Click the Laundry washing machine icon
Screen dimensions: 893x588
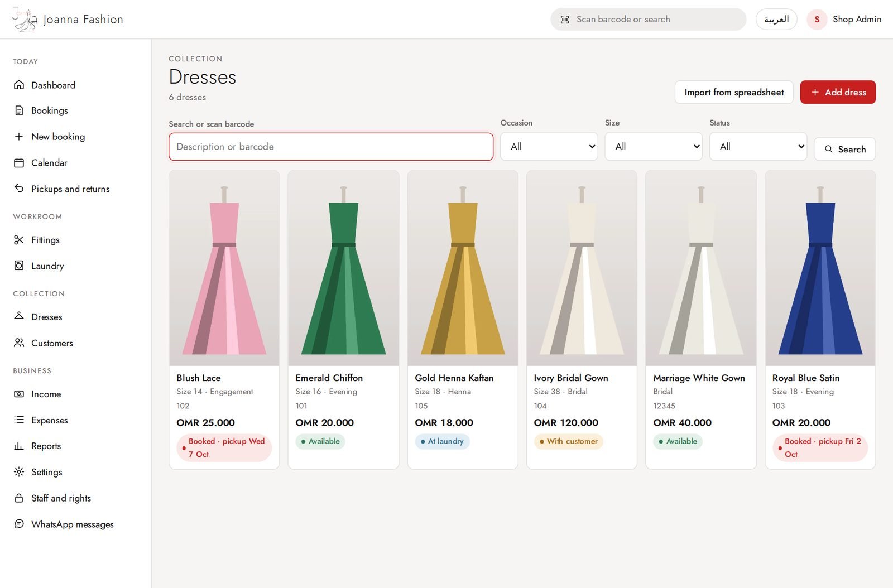19,266
